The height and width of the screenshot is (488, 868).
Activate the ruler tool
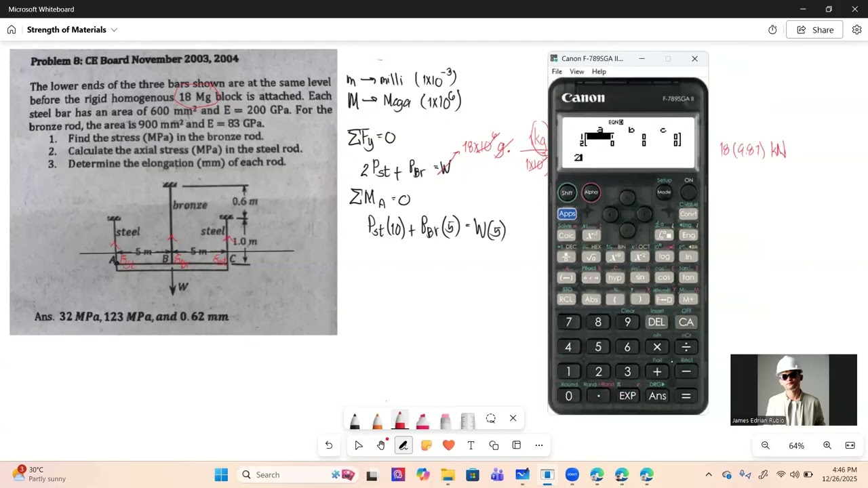(x=467, y=421)
